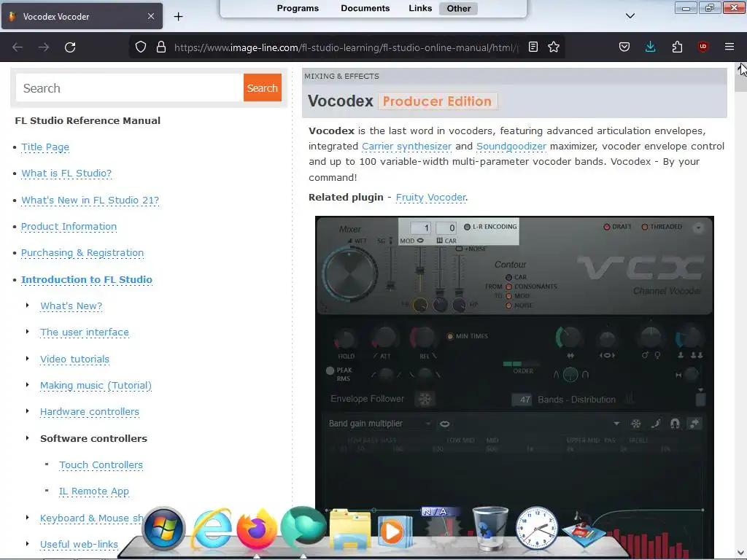Open the extensions puzzle icon
The width and height of the screenshot is (747, 560).
click(x=677, y=47)
